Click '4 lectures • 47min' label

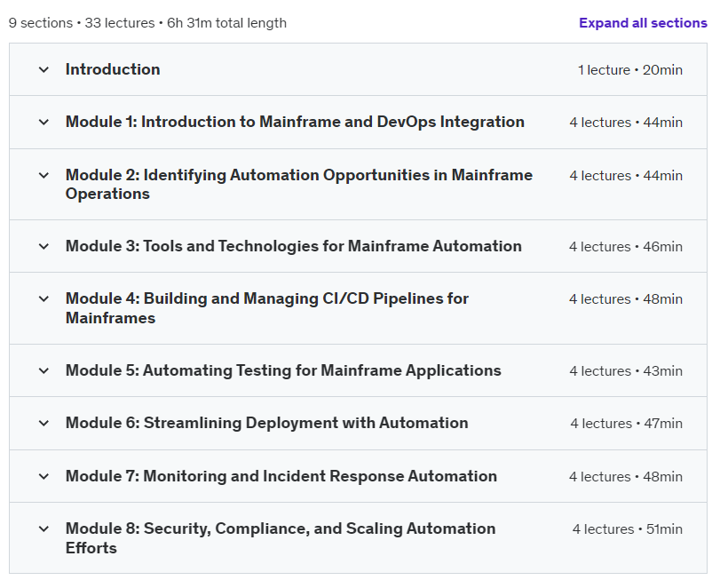[x=626, y=423]
